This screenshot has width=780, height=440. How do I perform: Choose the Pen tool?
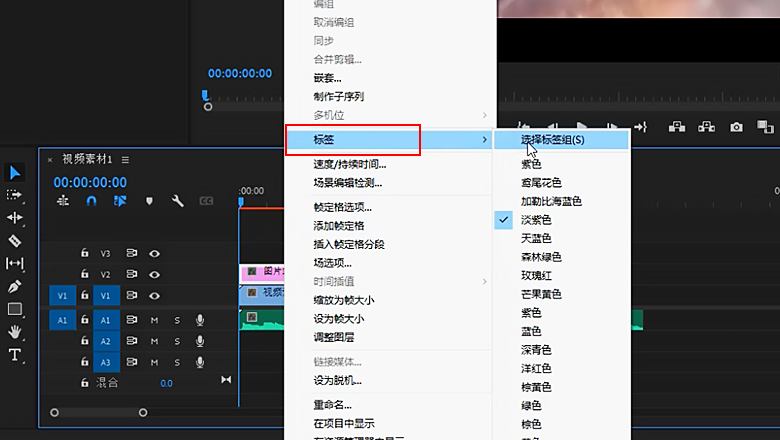click(15, 286)
